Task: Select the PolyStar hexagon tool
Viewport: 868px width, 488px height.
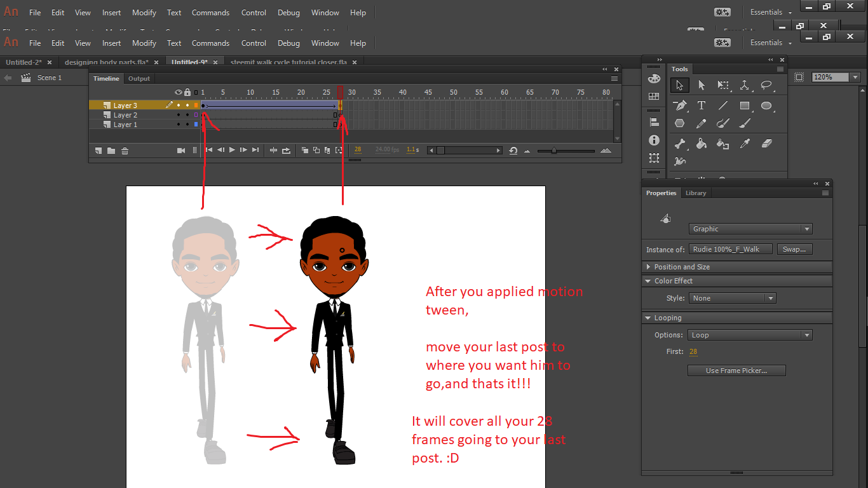Action: point(680,123)
